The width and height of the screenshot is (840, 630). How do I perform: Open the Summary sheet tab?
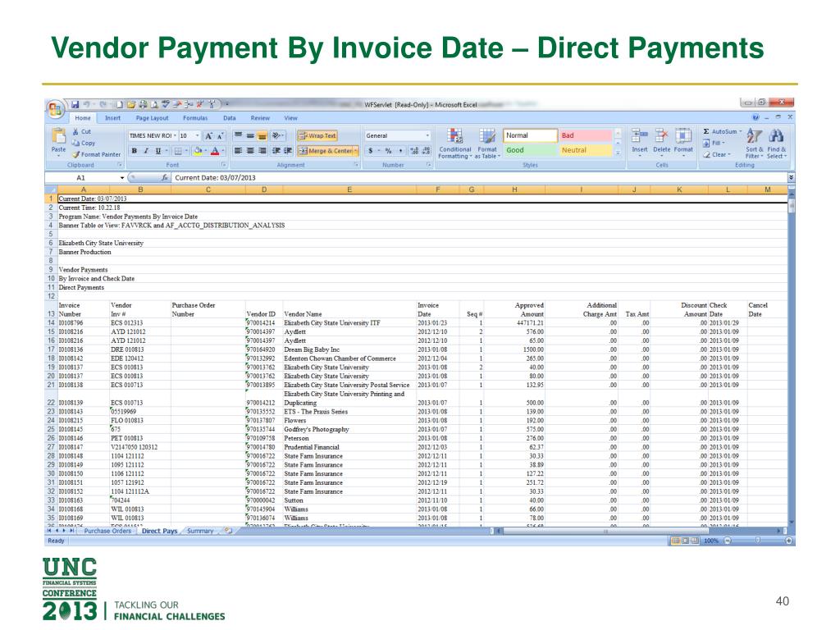click(x=200, y=531)
